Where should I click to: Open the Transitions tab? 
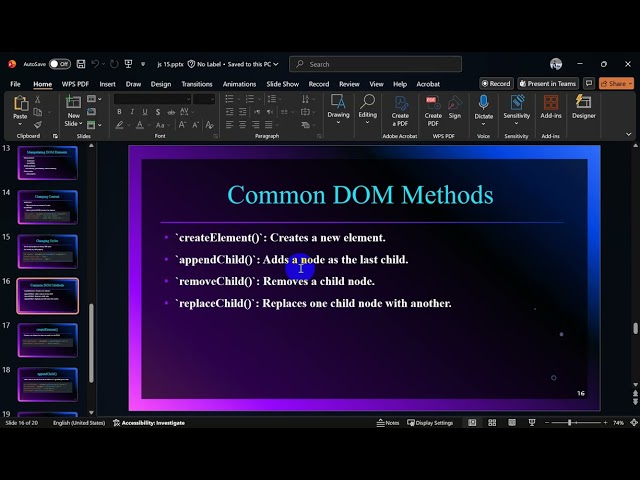point(197,84)
